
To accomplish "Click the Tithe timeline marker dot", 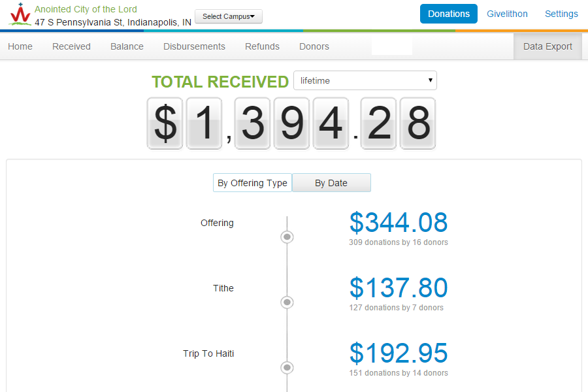I will click(x=287, y=302).
